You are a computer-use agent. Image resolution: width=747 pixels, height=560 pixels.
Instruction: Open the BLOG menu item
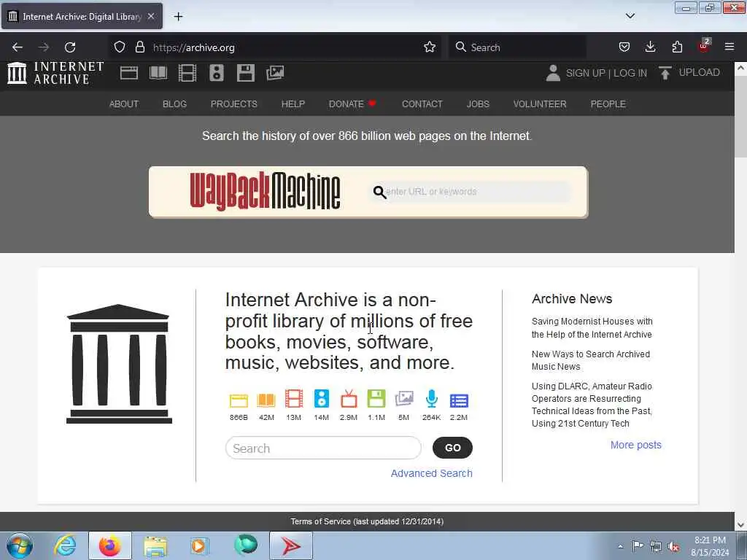[174, 104]
